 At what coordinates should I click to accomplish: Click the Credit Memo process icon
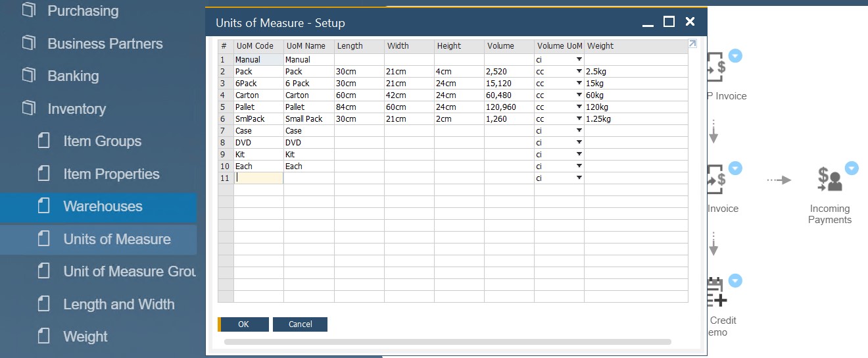point(717,292)
